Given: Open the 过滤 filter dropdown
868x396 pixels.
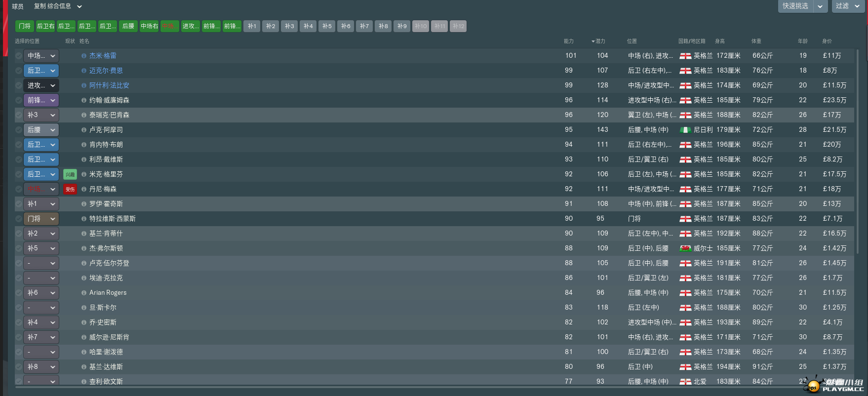Looking at the screenshot, I should click(848, 6).
